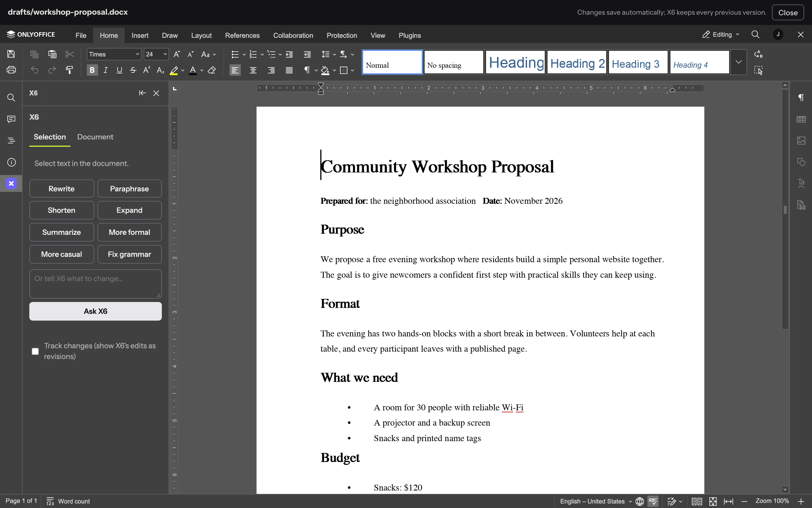This screenshot has height=508, width=812.
Task: Switch to the Insert tab
Action: (140, 35)
